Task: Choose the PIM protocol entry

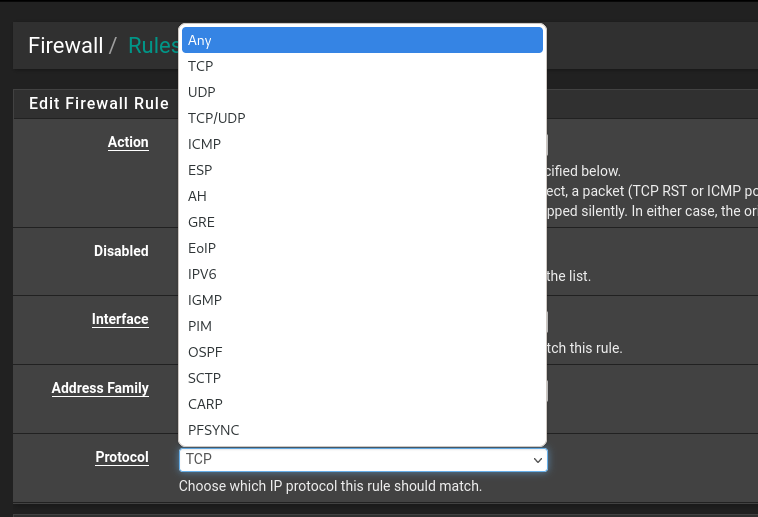Action: (362, 326)
